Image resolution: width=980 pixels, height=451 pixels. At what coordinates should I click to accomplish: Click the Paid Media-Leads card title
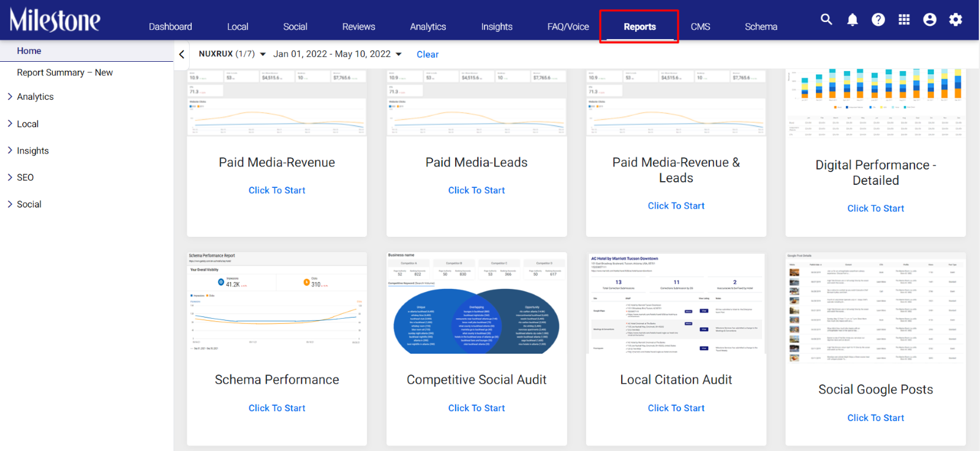coord(477,162)
